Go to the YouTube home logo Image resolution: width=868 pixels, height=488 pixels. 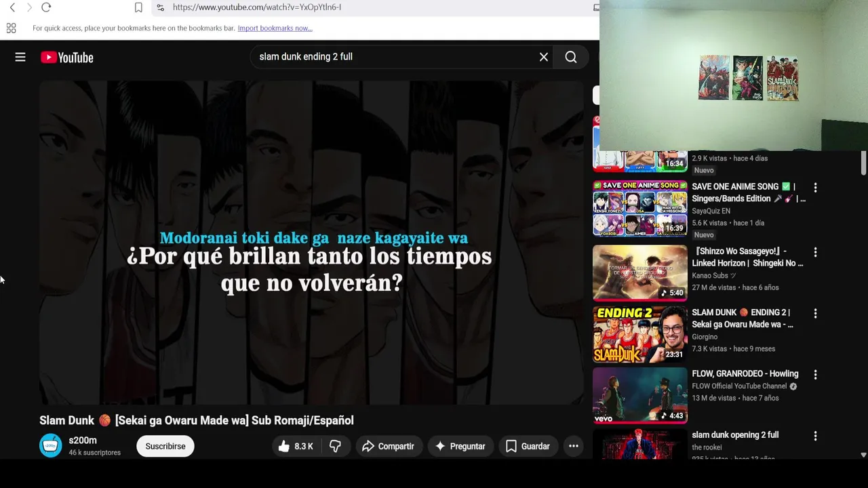point(67,58)
